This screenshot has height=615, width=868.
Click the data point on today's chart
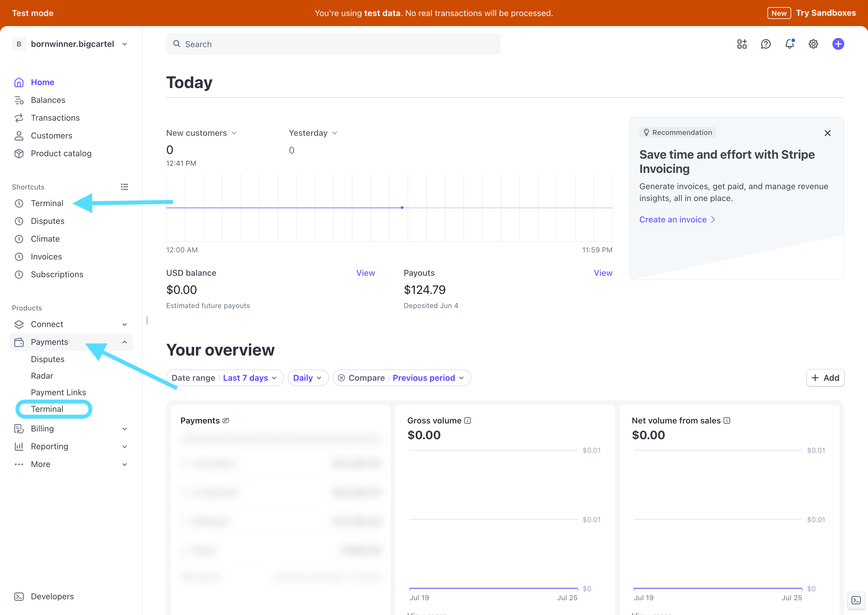coord(402,208)
